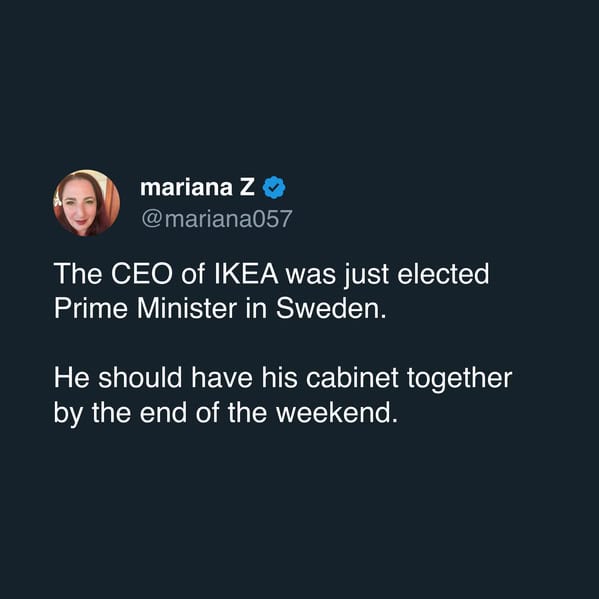Click the word end in last line
This screenshot has width=599, height=599.
(163, 413)
